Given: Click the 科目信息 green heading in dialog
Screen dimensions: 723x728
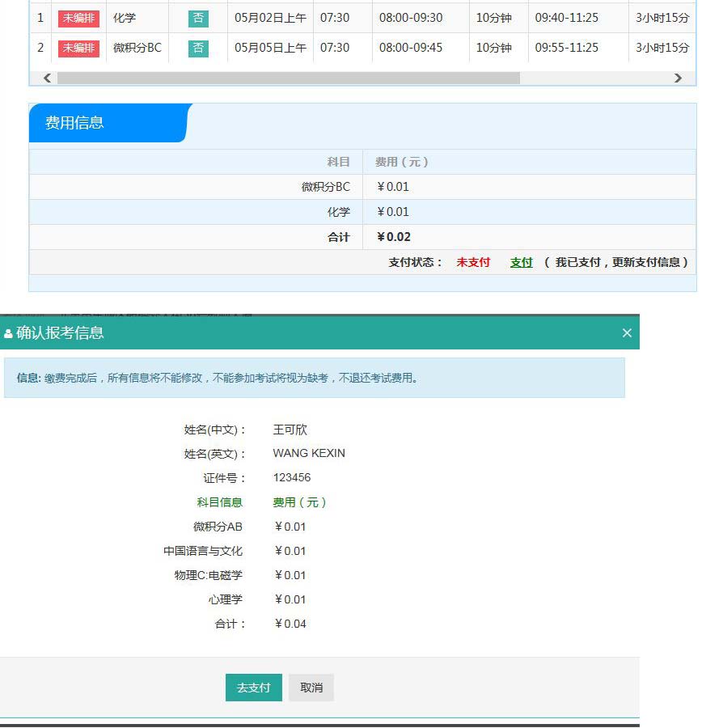Looking at the screenshot, I should click(x=219, y=502).
